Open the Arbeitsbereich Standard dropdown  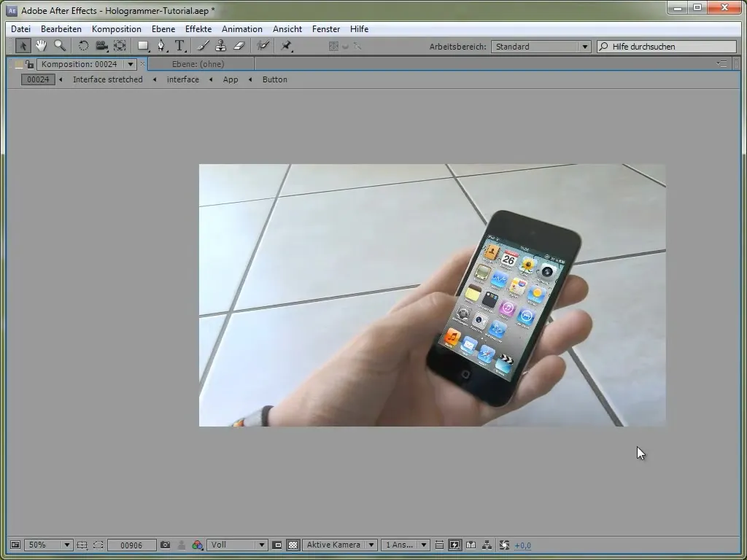pos(541,47)
